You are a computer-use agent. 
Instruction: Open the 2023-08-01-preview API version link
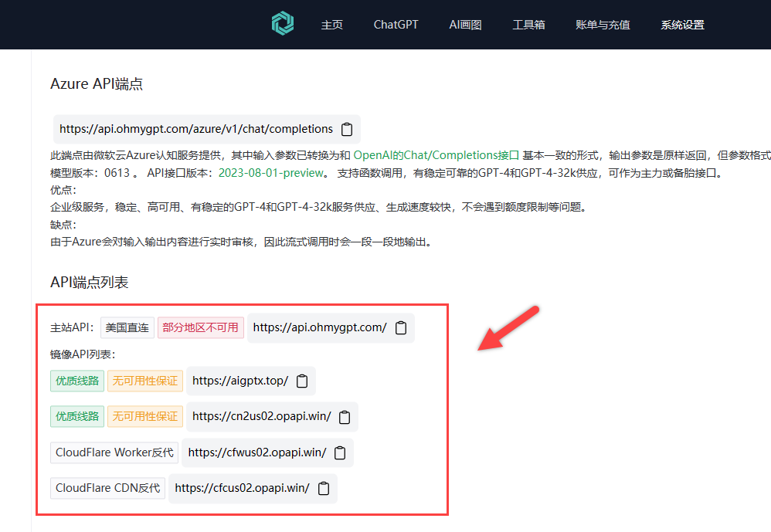click(271, 173)
